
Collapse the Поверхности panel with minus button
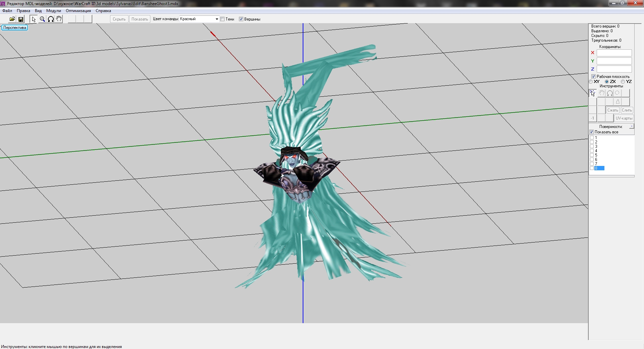point(631,126)
